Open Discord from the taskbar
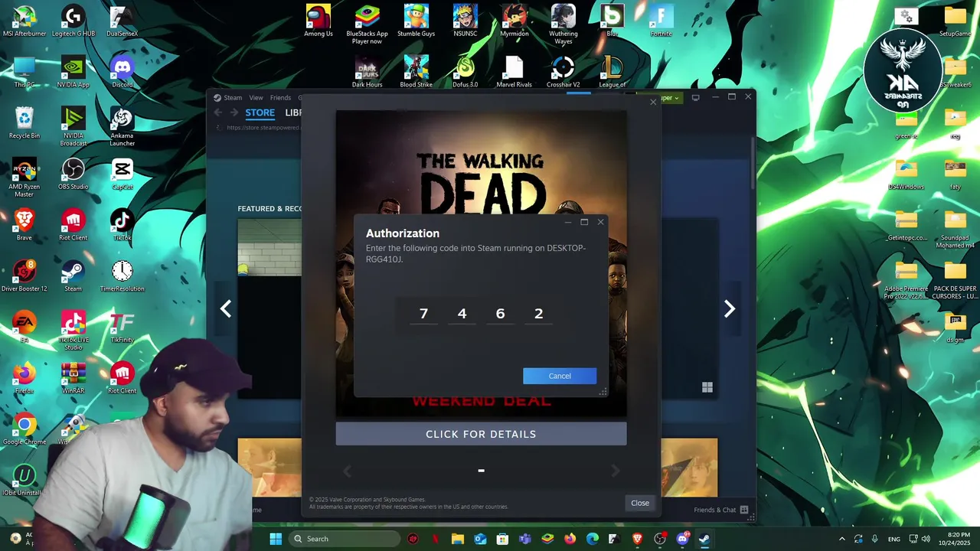The image size is (980, 551). 682,539
